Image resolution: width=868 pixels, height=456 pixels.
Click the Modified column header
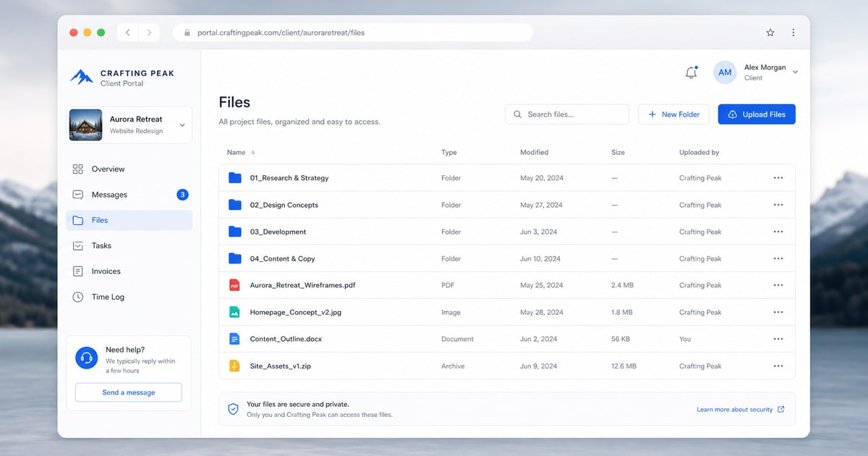tap(534, 153)
